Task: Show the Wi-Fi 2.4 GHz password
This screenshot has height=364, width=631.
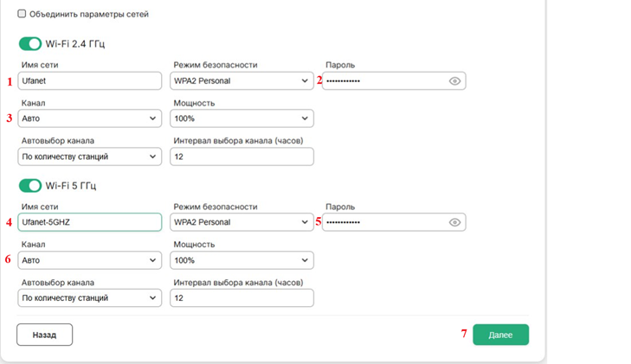Action: coord(454,80)
